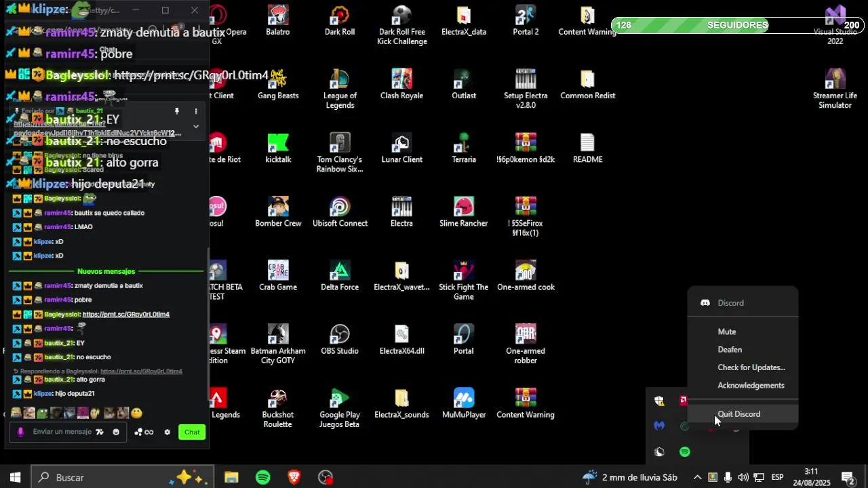Viewport: 868px width, 488px height.
Task: Launch the Portal 2 desktop shortcut
Action: click(x=526, y=20)
